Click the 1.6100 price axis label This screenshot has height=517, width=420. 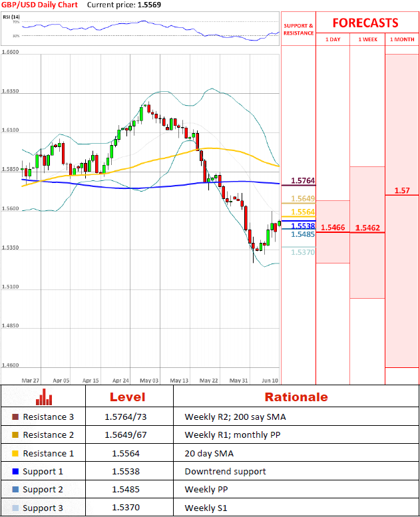click(10, 130)
